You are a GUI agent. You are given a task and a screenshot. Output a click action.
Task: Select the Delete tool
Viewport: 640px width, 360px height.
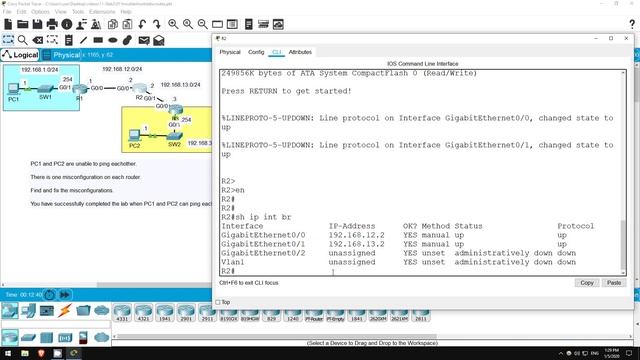click(x=38, y=40)
